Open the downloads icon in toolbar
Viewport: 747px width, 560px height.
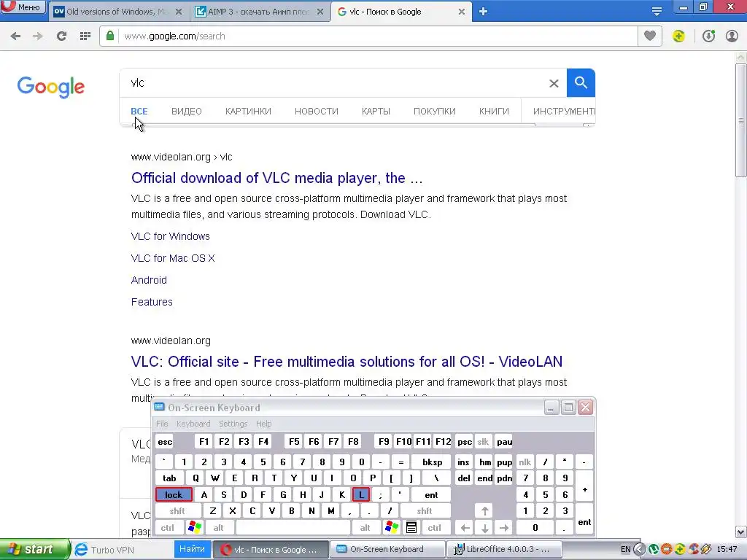708,36
